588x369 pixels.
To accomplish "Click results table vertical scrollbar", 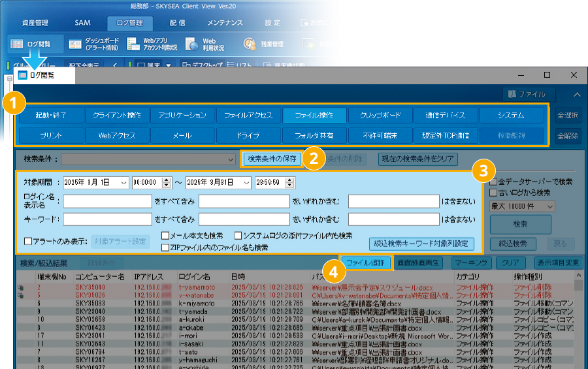I will point(579,319).
